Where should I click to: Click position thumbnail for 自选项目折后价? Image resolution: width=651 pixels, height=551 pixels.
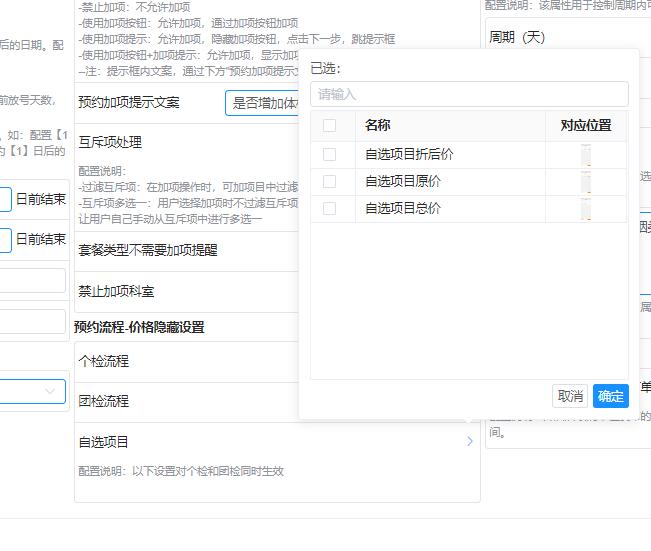(586, 155)
